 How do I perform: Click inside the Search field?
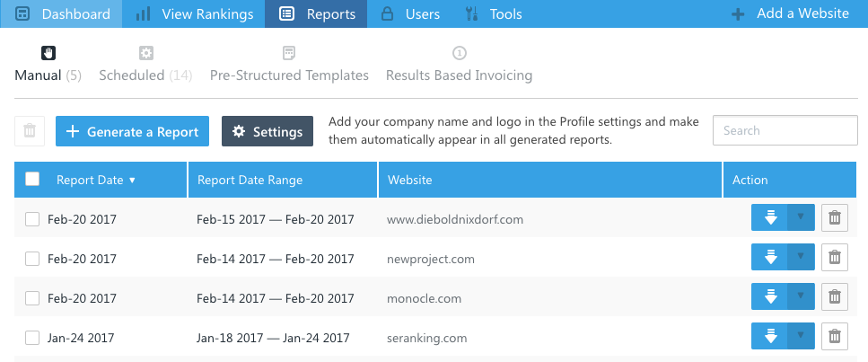coord(785,130)
